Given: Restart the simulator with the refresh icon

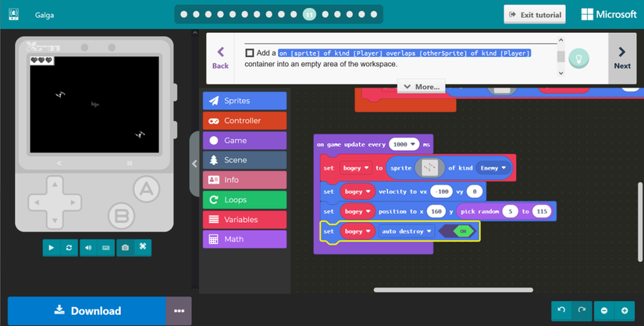Looking at the screenshot, I should pos(69,248).
